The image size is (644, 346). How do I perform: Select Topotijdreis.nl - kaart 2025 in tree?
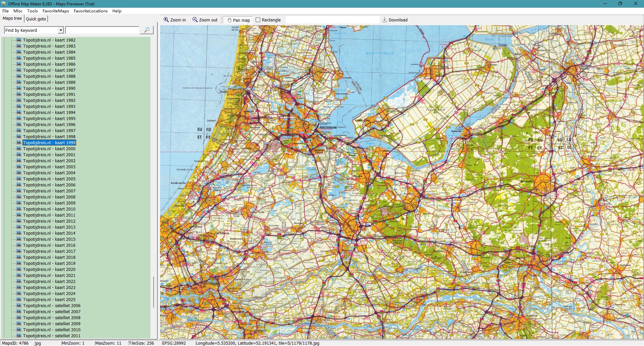[49, 299]
